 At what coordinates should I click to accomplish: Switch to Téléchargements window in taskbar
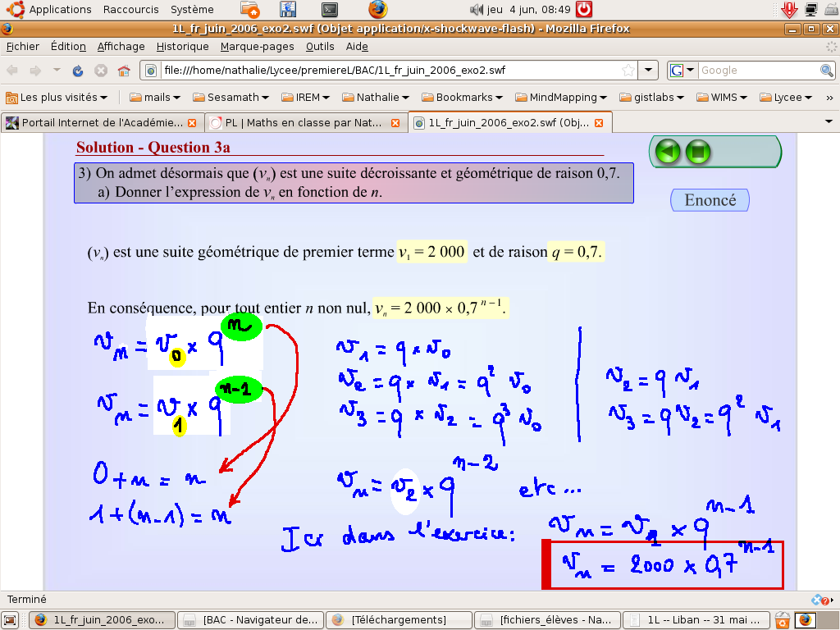point(399,619)
